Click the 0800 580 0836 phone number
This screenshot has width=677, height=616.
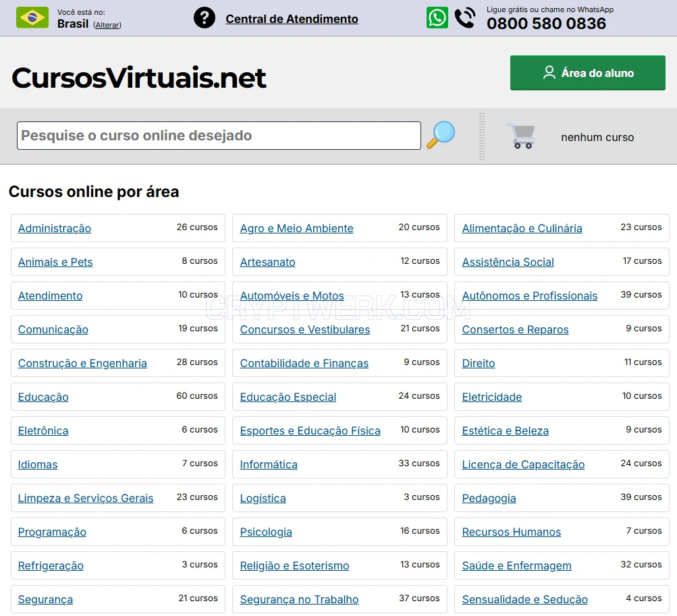[x=546, y=24]
